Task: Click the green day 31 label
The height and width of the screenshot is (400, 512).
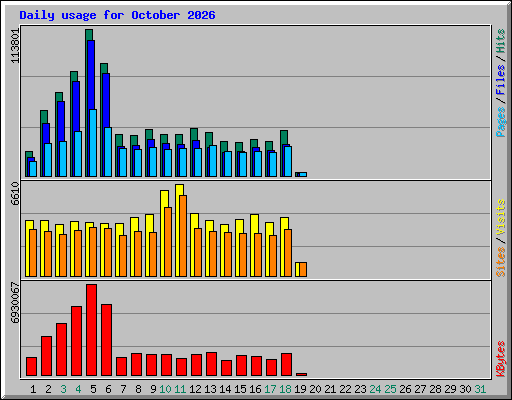Action: coord(480,389)
